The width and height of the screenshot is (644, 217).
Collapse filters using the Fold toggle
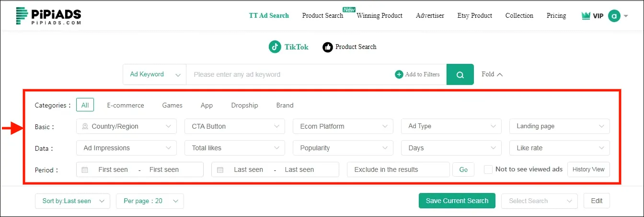pos(492,74)
